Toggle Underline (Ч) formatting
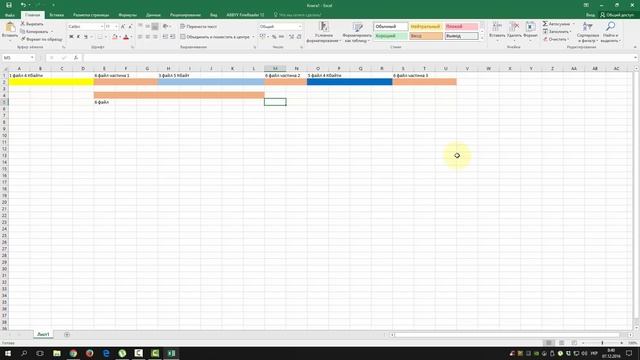 click(x=86, y=37)
